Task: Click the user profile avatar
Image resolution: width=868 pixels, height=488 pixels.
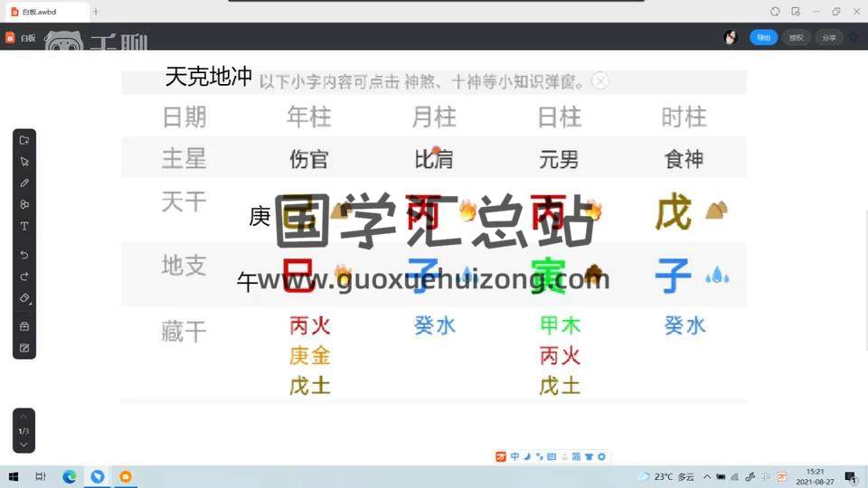Action: pos(731,38)
